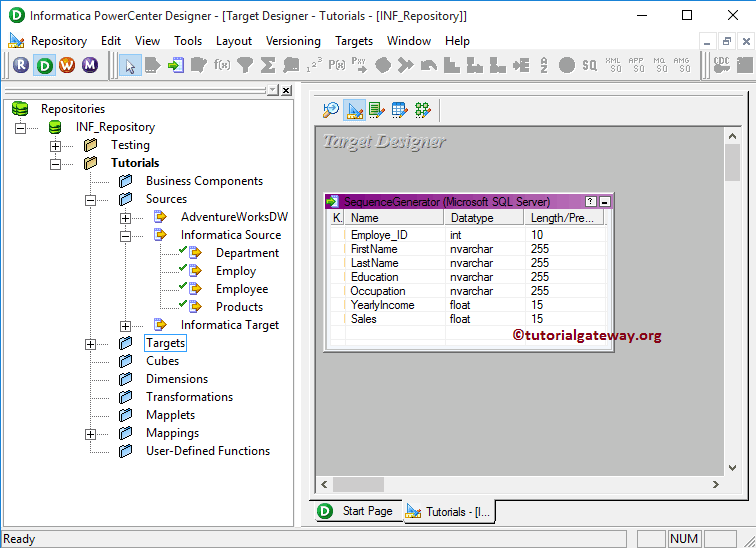This screenshot has height=548, width=756.
Task: Open the Versioning menu
Action: tap(293, 41)
